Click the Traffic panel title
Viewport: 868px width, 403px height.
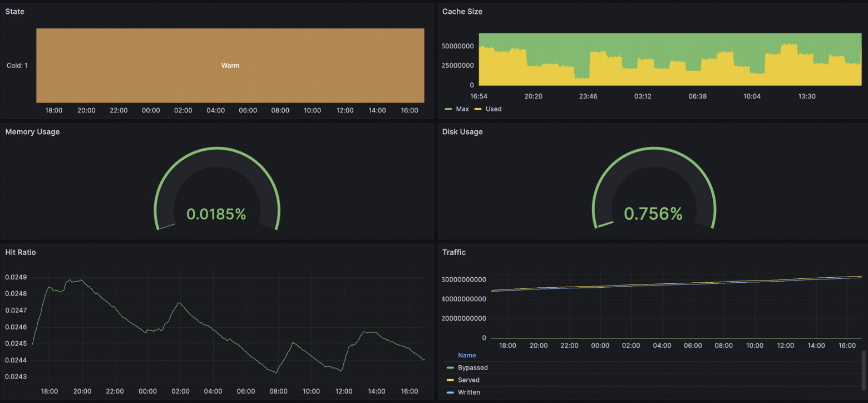(453, 252)
